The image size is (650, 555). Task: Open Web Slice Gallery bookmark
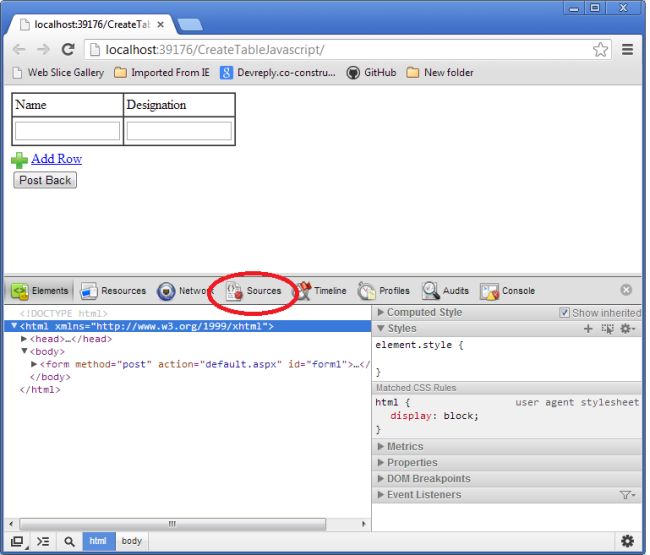click(x=58, y=73)
